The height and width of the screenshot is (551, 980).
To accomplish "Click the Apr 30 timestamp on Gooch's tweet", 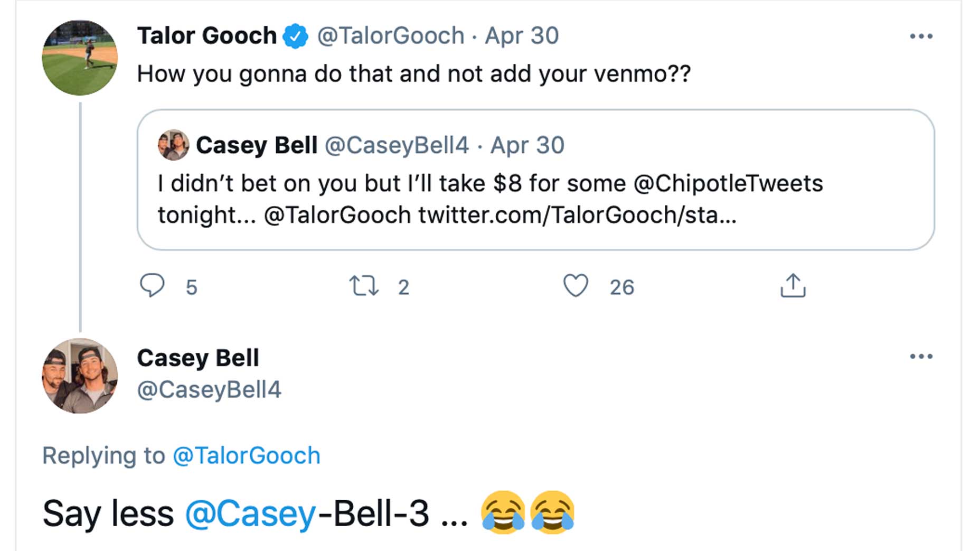I will (x=522, y=36).
